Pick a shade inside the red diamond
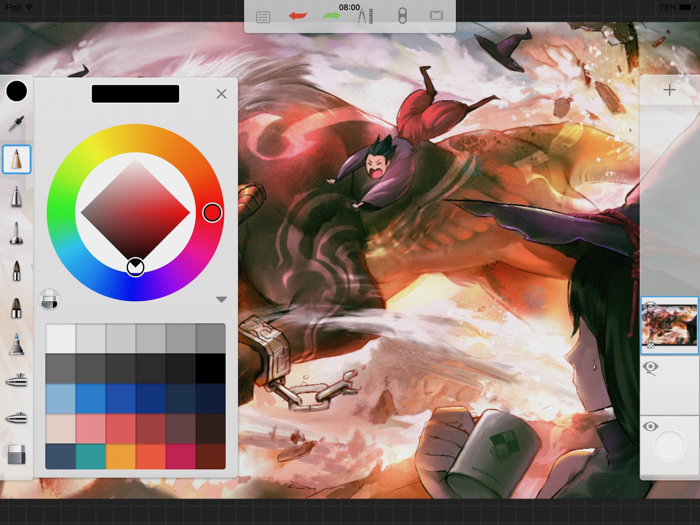The image size is (700, 525). pyautogui.click(x=135, y=212)
